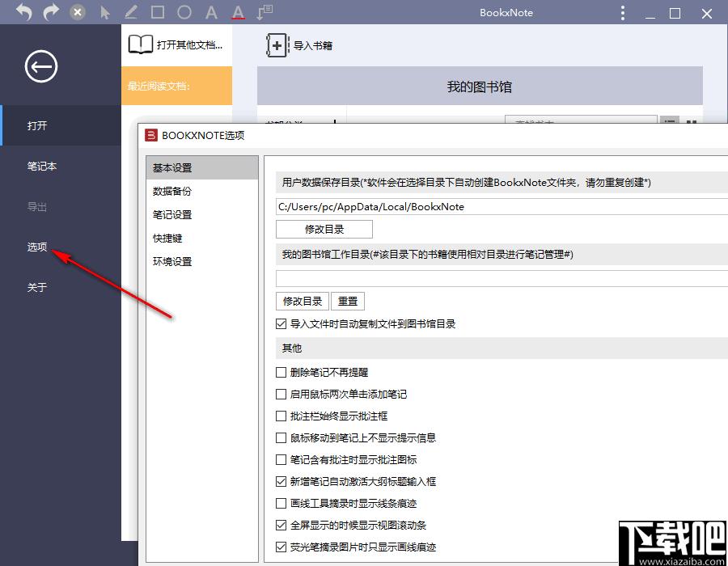Click the BOOKXNOTE options dialog logo
Screen dimensions: 728x566
[151, 135]
